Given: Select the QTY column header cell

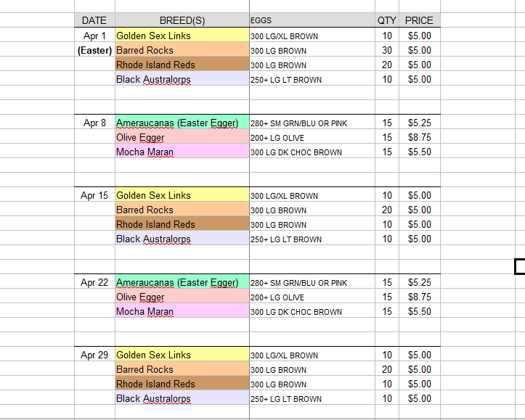Looking at the screenshot, I should pos(386,21).
